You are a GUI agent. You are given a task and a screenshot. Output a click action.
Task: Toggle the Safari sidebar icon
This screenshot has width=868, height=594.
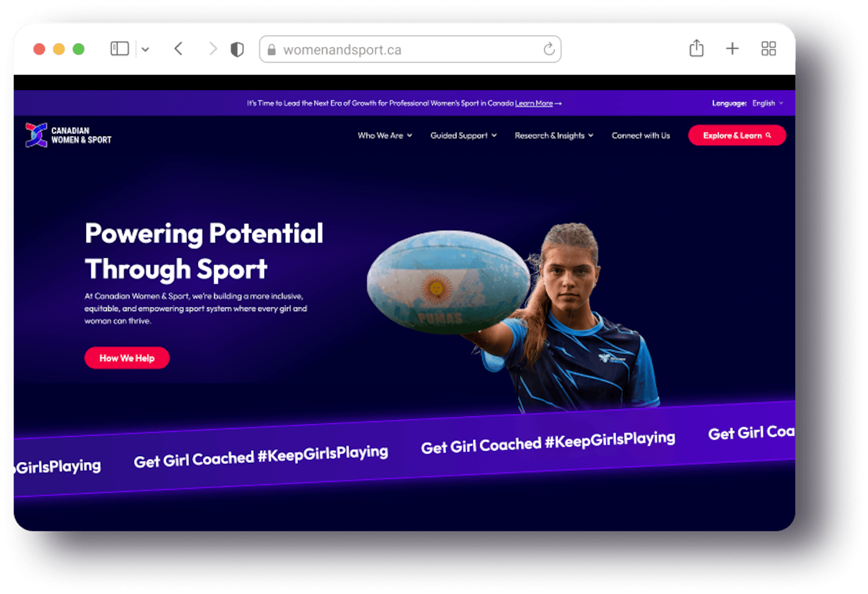click(x=119, y=49)
